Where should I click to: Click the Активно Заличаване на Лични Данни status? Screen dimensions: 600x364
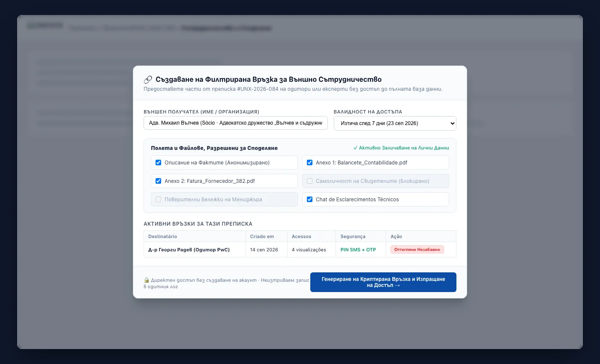click(401, 148)
